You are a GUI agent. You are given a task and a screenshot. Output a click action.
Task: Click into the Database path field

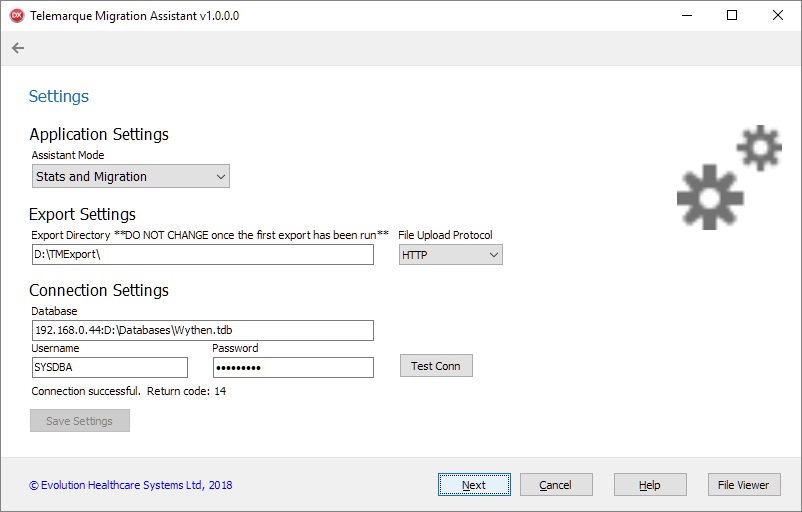pos(202,330)
